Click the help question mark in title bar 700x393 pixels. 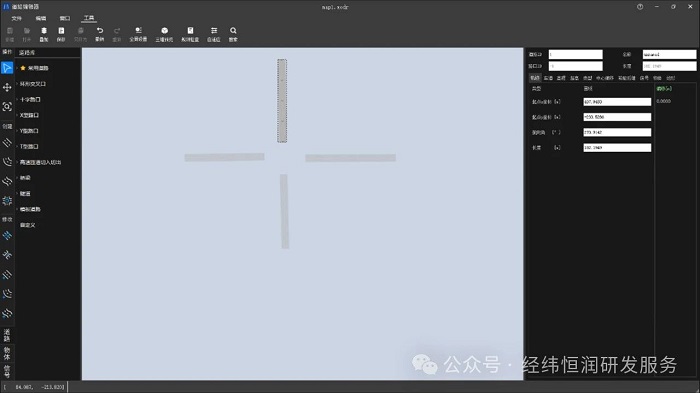640,7
